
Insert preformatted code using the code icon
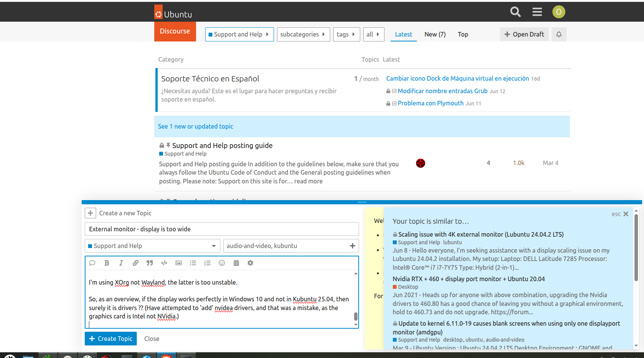point(164,263)
